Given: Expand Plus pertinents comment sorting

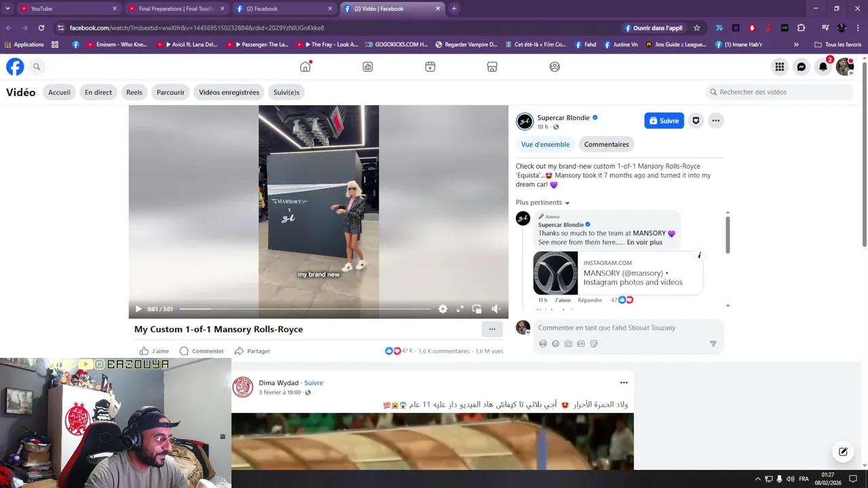Looking at the screenshot, I should tap(542, 203).
